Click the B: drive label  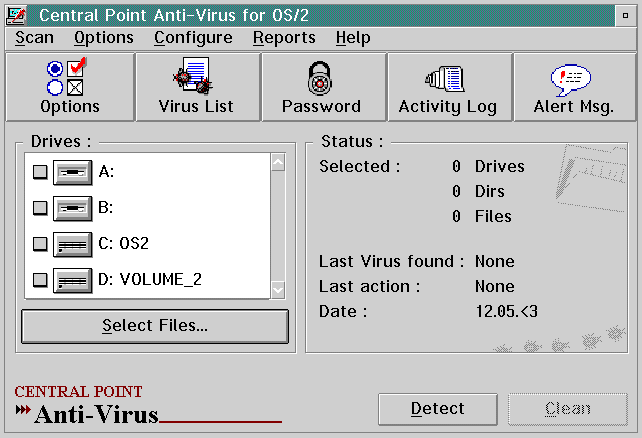coord(106,208)
